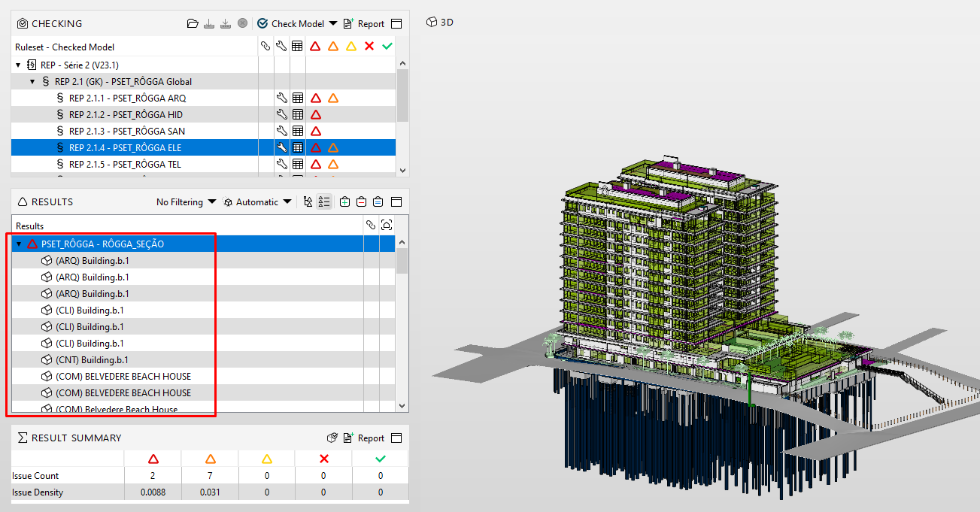The height and width of the screenshot is (512, 980).
Task: Click the hierarchy view icon in Results toolbar
Action: coord(308,201)
